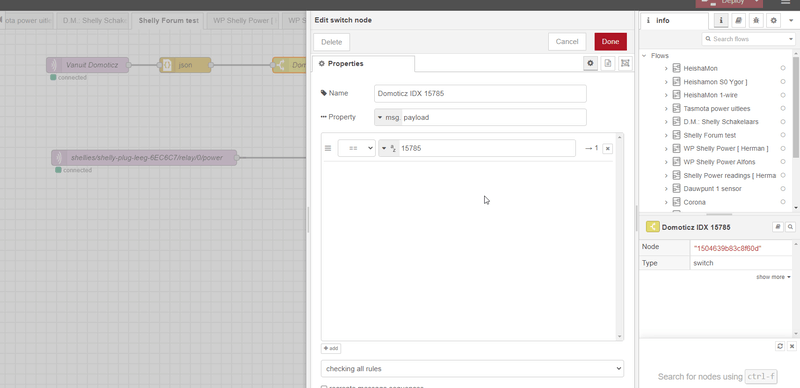Collapse the Flows tree section
This screenshot has width=800, height=388.
(x=644, y=56)
